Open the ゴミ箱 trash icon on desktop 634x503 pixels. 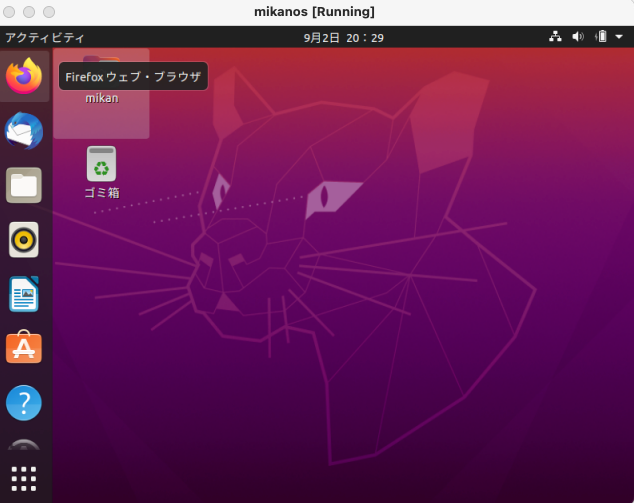tap(101, 172)
